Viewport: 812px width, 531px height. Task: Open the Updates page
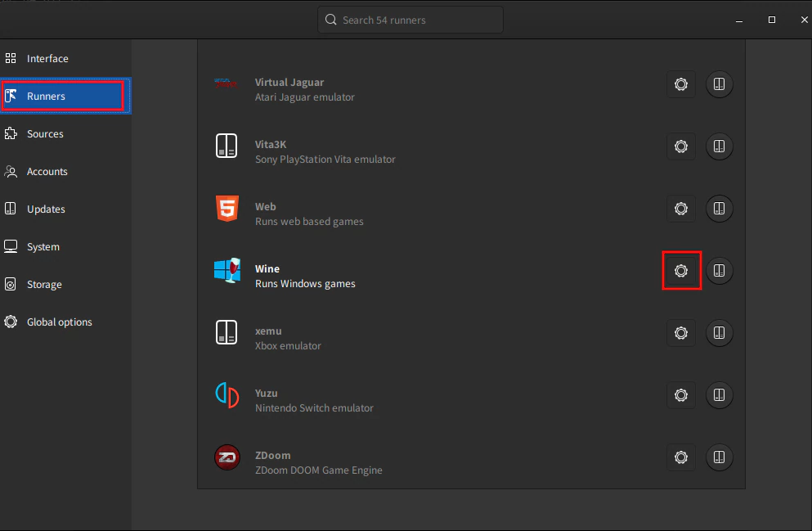[46, 209]
